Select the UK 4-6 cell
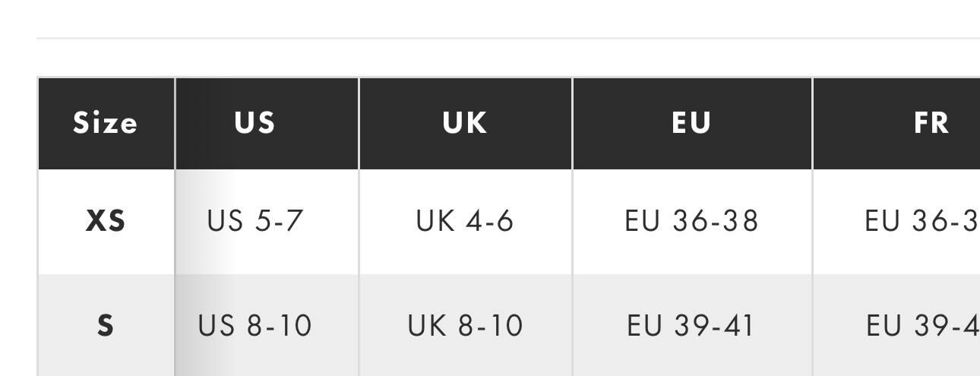 point(465,221)
